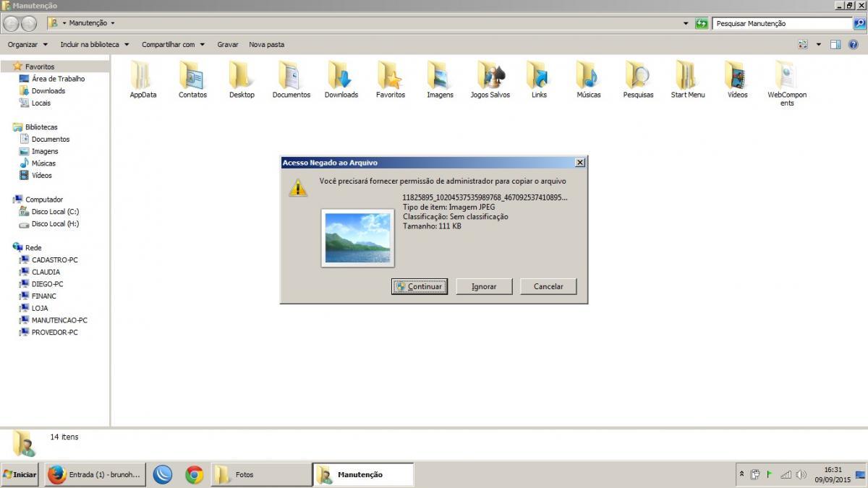
Task: Select the Links folder icon
Action: click(539, 75)
